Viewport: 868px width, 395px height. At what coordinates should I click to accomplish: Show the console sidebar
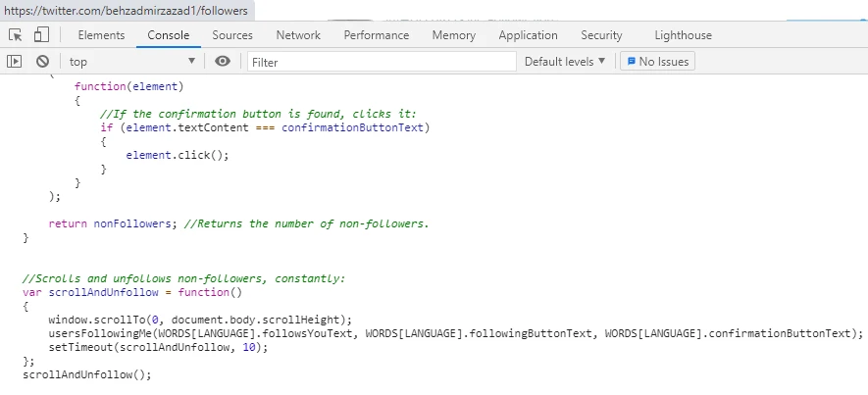pyautogui.click(x=15, y=61)
